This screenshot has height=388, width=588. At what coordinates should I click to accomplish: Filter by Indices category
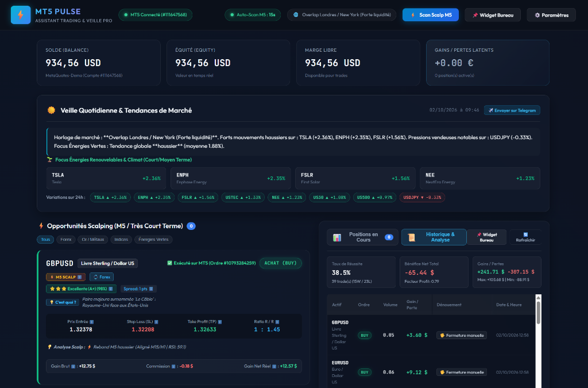(x=121, y=239)
